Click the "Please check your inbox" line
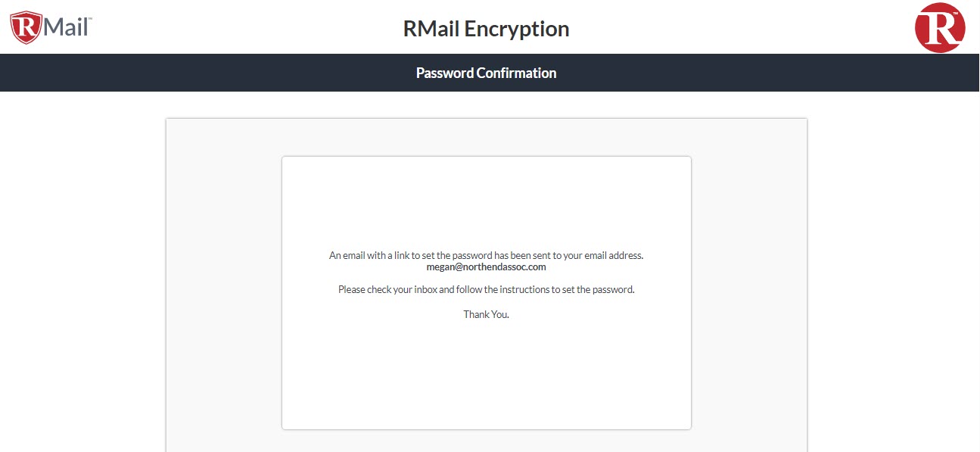 486,290
